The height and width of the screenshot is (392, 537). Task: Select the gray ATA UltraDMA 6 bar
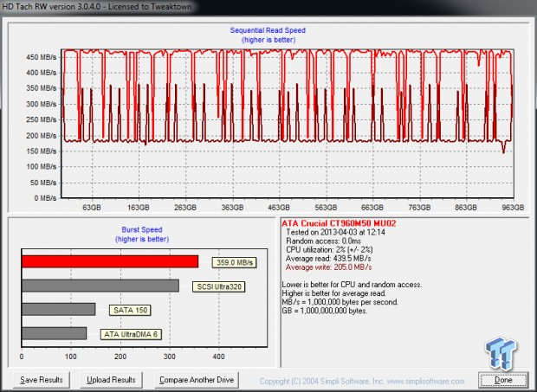click(54, 333)
